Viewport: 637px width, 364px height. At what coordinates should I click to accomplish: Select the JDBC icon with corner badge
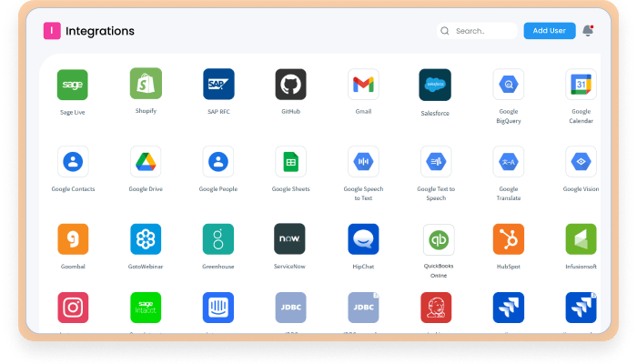tap(364, 308)
